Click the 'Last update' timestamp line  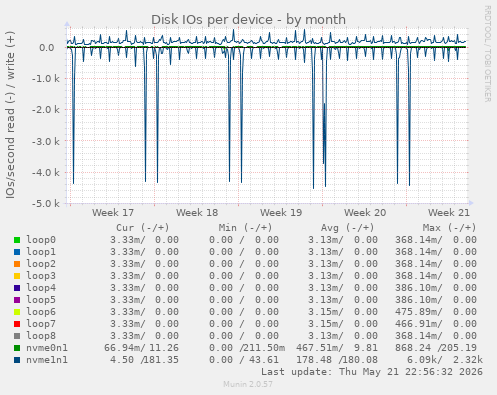click(x=372, y=372)
